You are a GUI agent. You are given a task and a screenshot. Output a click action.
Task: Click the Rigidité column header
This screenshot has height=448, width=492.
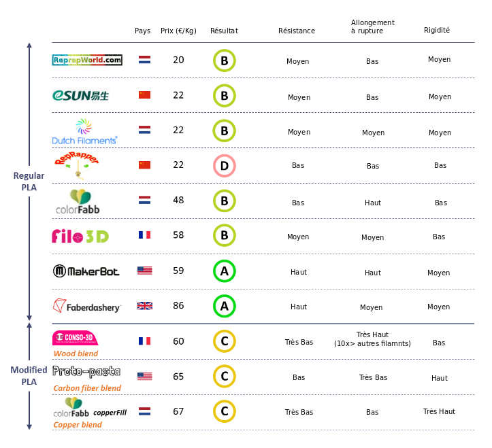pos(437,30)
